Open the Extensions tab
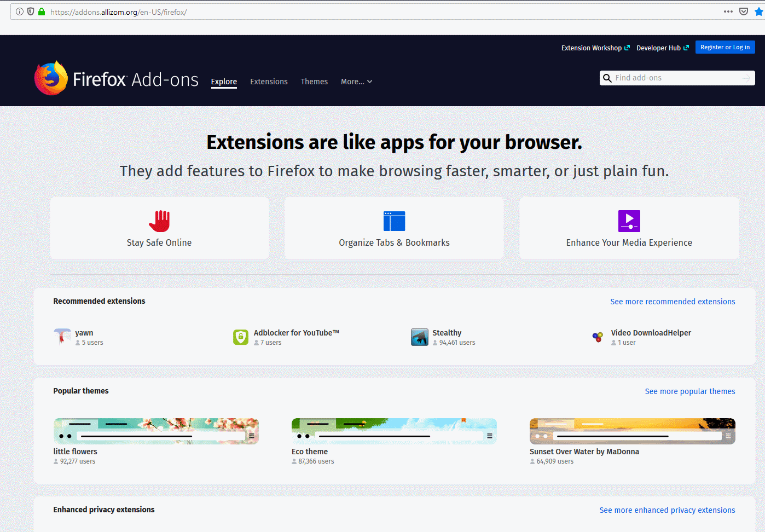The height and width of the screenshot is (532, 765). [269, 82]
